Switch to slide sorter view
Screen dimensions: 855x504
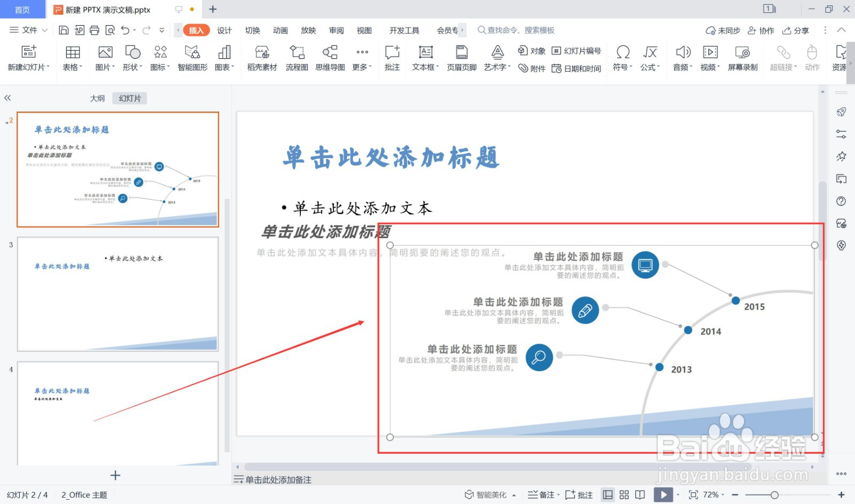[x=624, y=494]
